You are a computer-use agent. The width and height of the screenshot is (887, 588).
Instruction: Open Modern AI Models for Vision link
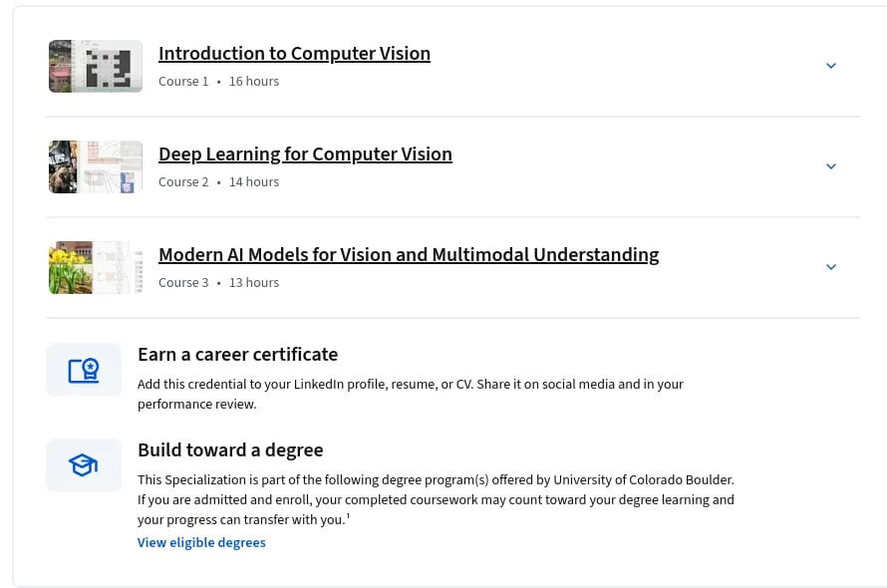(x=409, y=255)
